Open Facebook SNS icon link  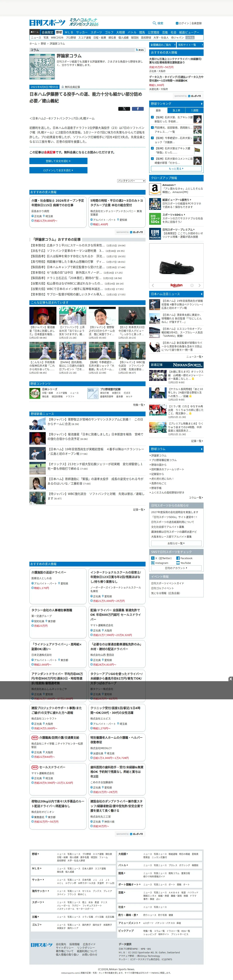pos(178,558)
